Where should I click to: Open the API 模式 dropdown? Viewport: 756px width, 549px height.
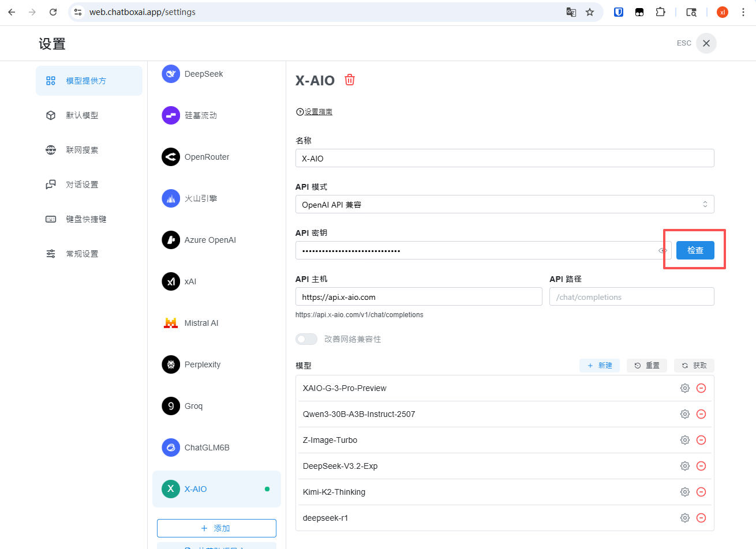coord(505,204)
